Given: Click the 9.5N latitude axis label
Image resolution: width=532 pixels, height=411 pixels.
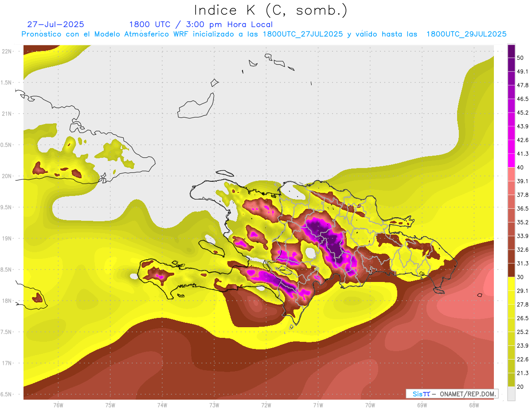Looking at the screenshot, I should [6, 207].
